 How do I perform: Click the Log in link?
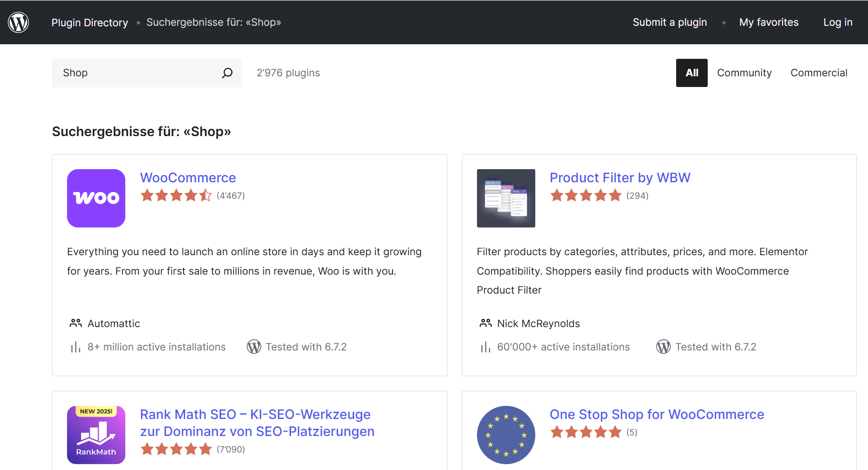click(x=837, y=22)
